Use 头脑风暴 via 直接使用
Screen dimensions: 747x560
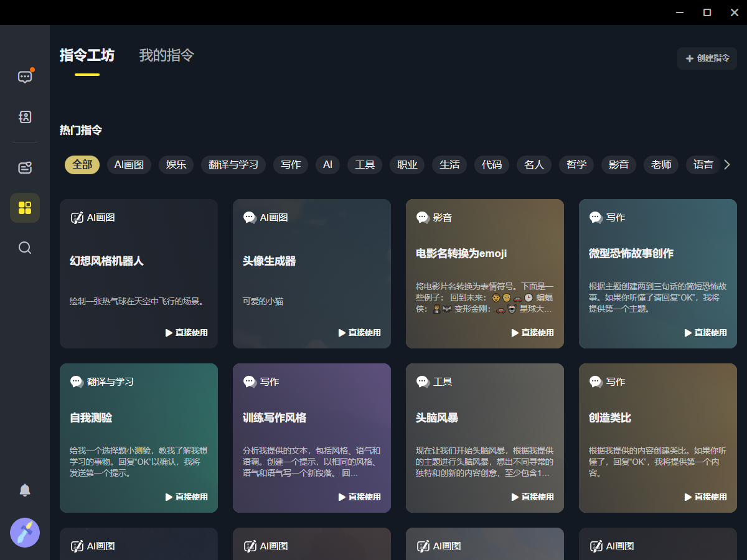(533, 497)
